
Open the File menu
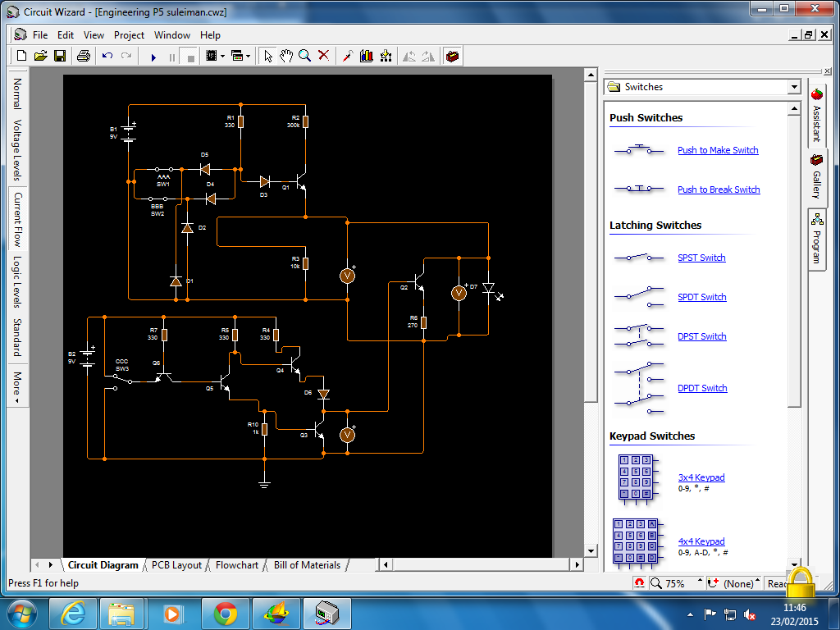40,34
